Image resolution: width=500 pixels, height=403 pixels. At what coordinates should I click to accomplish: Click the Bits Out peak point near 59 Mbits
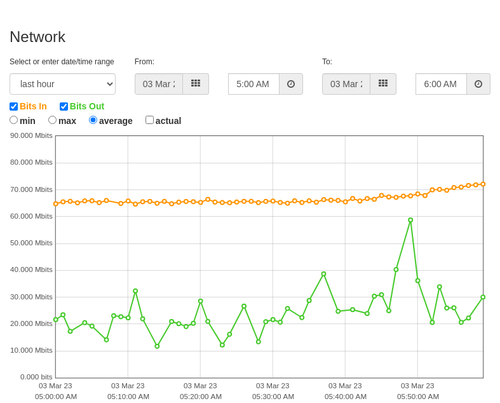pos(410,220)
